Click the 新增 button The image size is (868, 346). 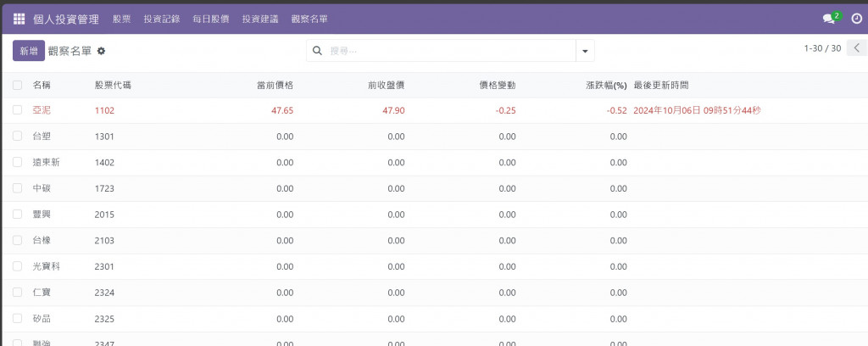click(x=29, y=51)
